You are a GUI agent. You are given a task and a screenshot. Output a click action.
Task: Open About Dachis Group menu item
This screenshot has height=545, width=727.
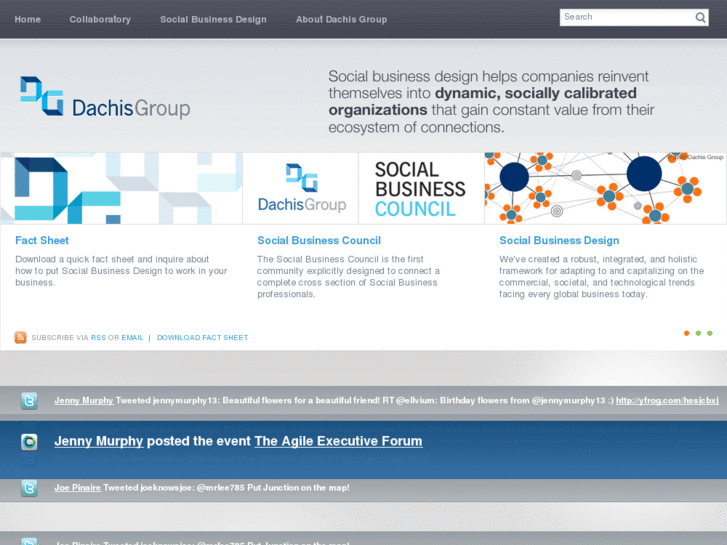pyautogui.click(x=341, y=19)
